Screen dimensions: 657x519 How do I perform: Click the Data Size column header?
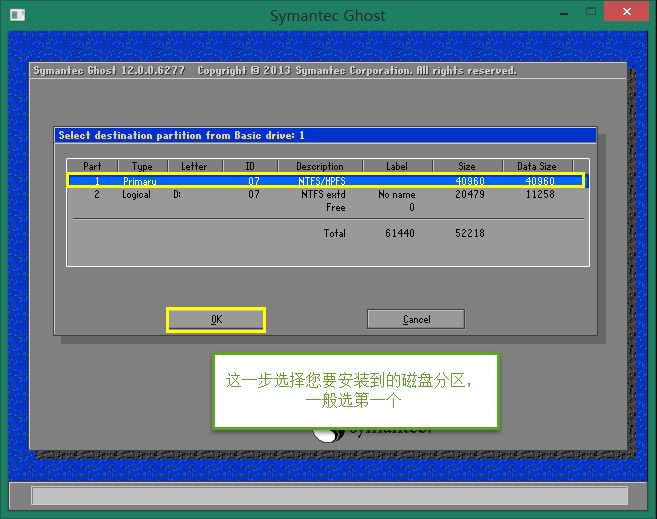tap(537, 166)
